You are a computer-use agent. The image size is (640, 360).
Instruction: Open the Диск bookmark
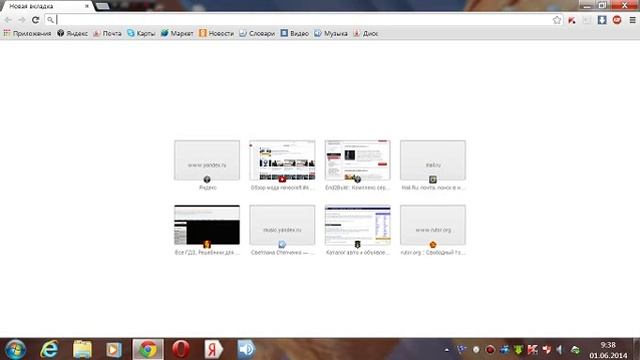[x=366, y=33]
